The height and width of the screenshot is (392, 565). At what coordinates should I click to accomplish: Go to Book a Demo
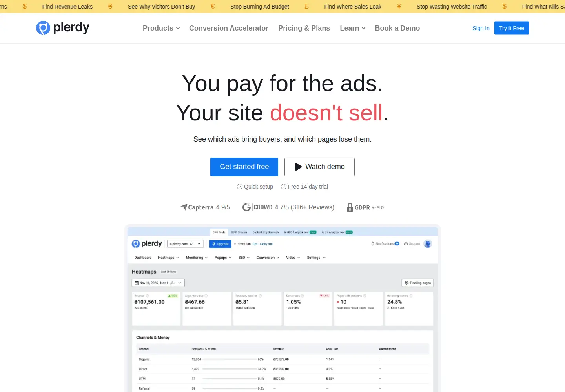[x=397, y=28]
